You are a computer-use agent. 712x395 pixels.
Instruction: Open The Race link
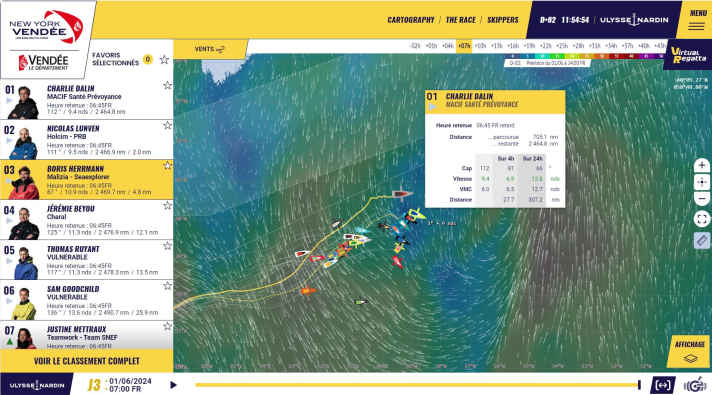click(x=460, y=20)
